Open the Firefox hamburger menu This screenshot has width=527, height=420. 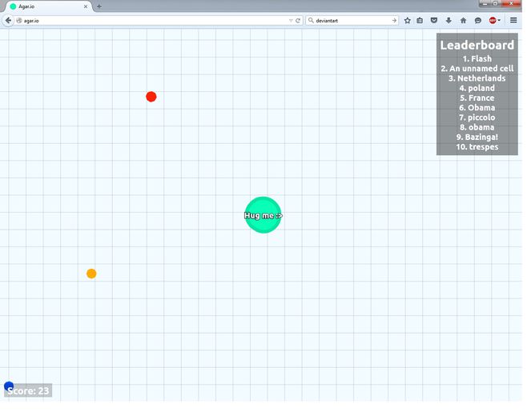click(513, 20)
